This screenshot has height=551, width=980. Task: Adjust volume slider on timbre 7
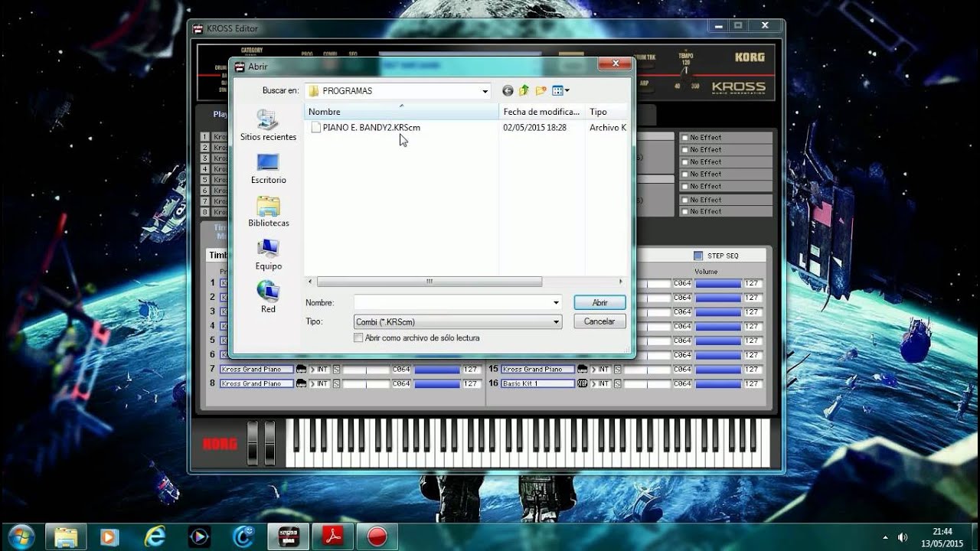point(437,370)
